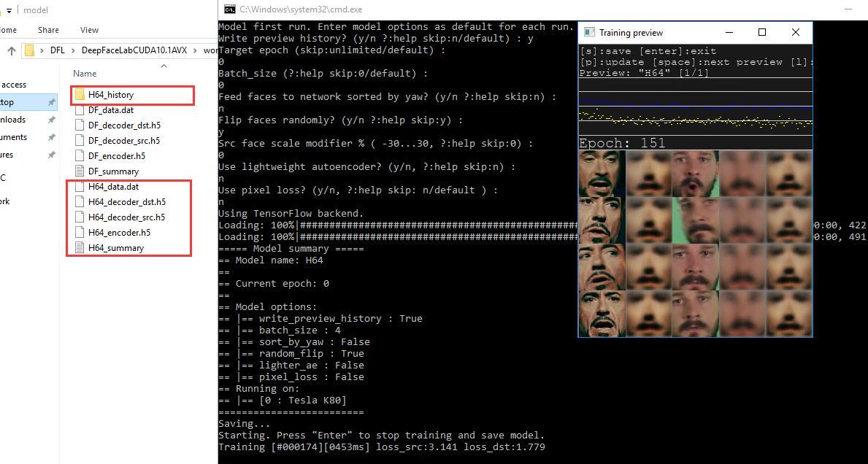Click the cmd.exe title bar icon

pyautogui.click(x=229, y=9)
